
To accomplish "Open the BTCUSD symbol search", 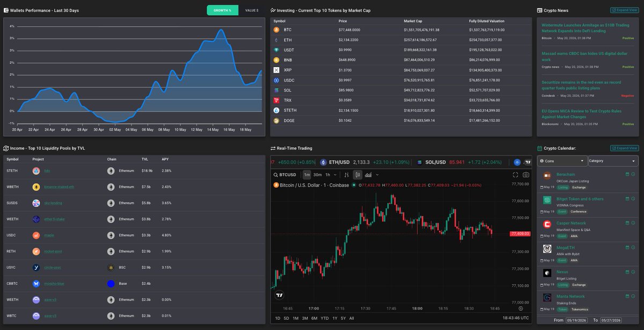I will (x=284, y=175).
